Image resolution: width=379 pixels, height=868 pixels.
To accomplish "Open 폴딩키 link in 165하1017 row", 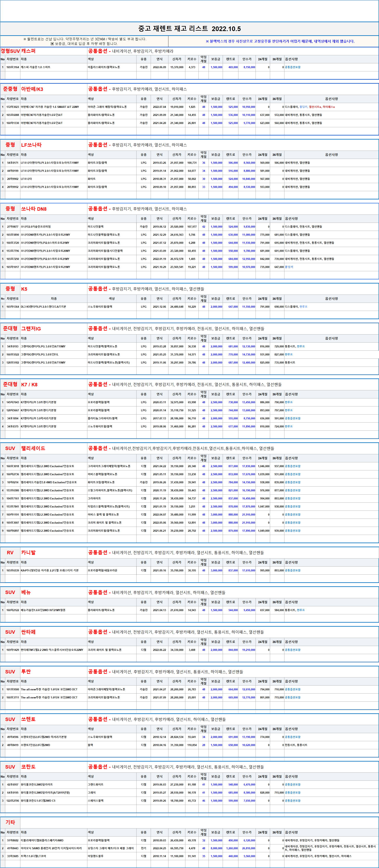I will pos(289,267).
